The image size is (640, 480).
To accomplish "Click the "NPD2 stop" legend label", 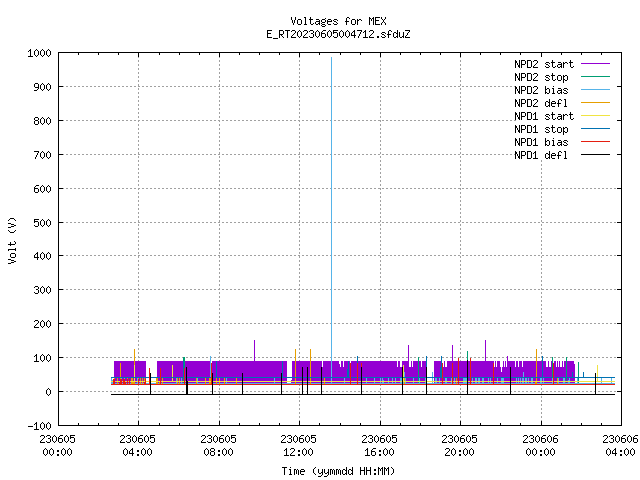I will (541, 77).
